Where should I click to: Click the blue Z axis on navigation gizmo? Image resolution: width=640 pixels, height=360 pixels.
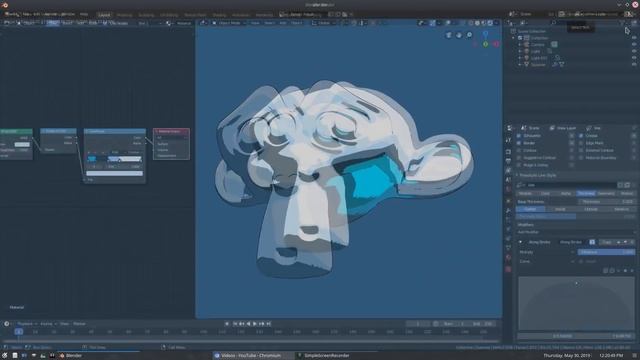(485, 34)
